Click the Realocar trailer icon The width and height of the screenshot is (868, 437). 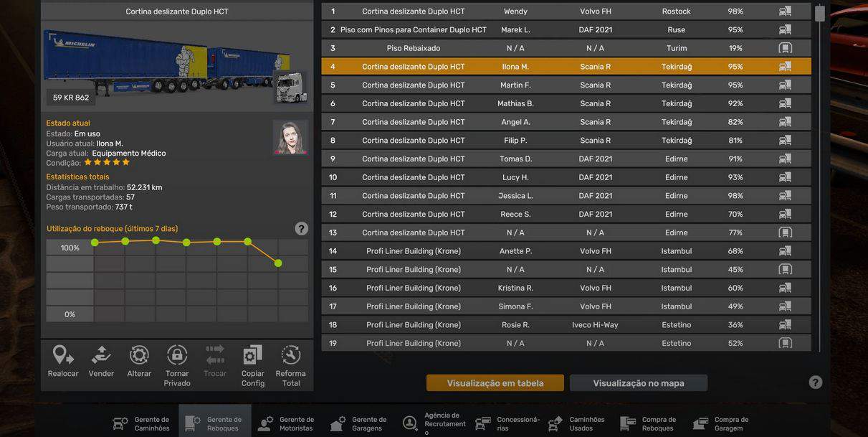tap(63, 355)
